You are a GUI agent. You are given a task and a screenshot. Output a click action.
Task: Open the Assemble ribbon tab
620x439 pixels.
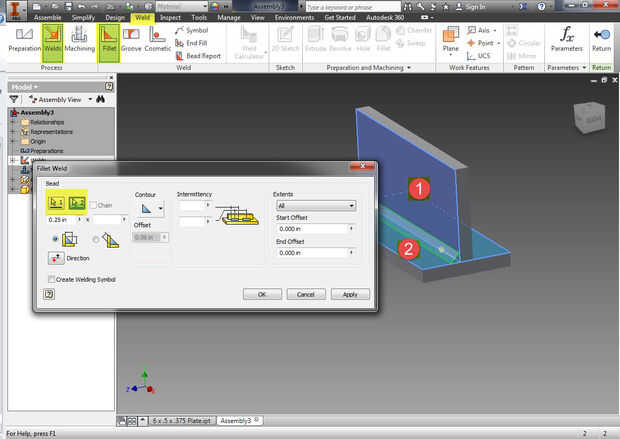pos(47,17)
